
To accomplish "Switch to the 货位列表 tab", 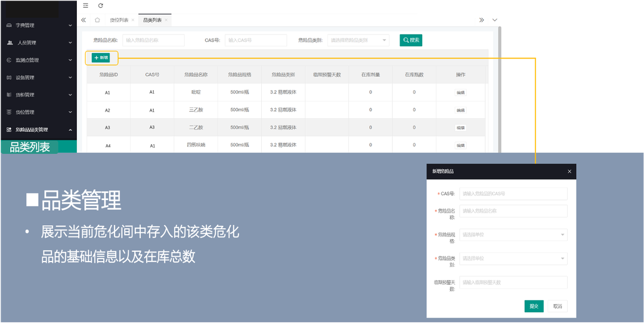I will point(119,20).
